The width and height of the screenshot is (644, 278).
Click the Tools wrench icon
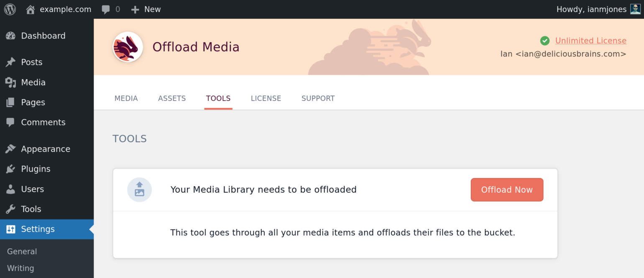[x=10, y=209]
